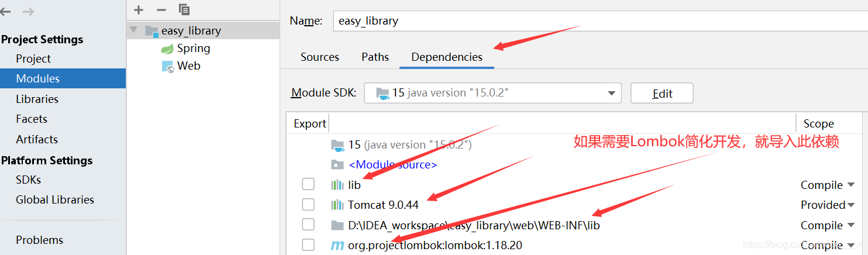This screenshot has width=868, height=255.
Task: Change Tomcat scope from Provided
Action: click(x=828, y=205)
